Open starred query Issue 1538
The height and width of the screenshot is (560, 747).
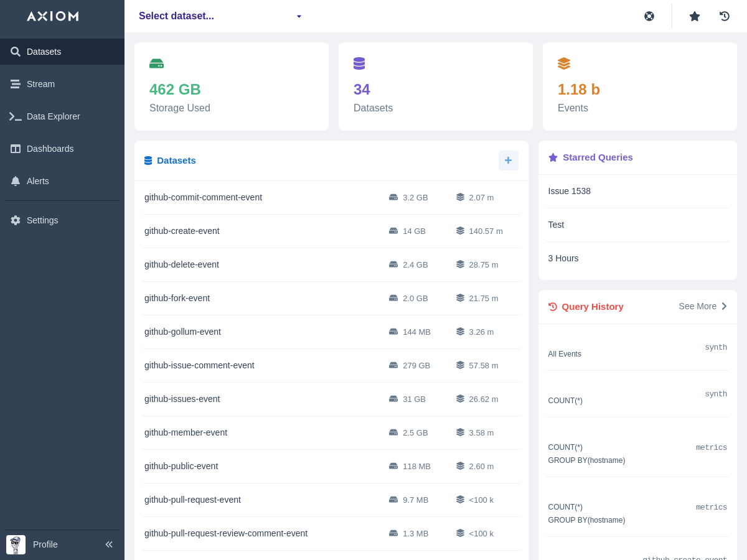pos(569,191)
